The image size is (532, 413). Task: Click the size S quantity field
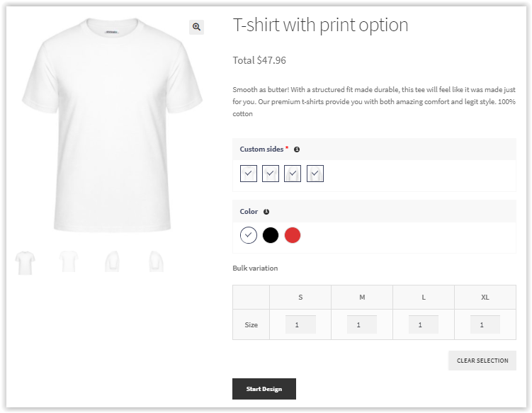(300, 325)
